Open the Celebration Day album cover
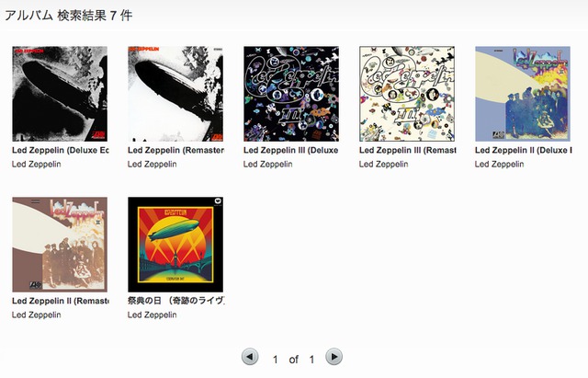Image resolution: width=588 pixels, height=378 pixels. [x=175, y=245]
